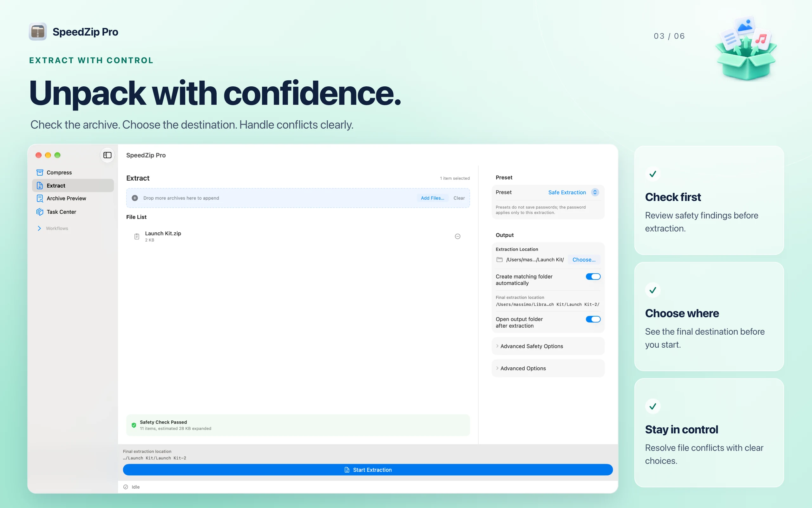Click the plus icon in drop zone

[135, 198]
